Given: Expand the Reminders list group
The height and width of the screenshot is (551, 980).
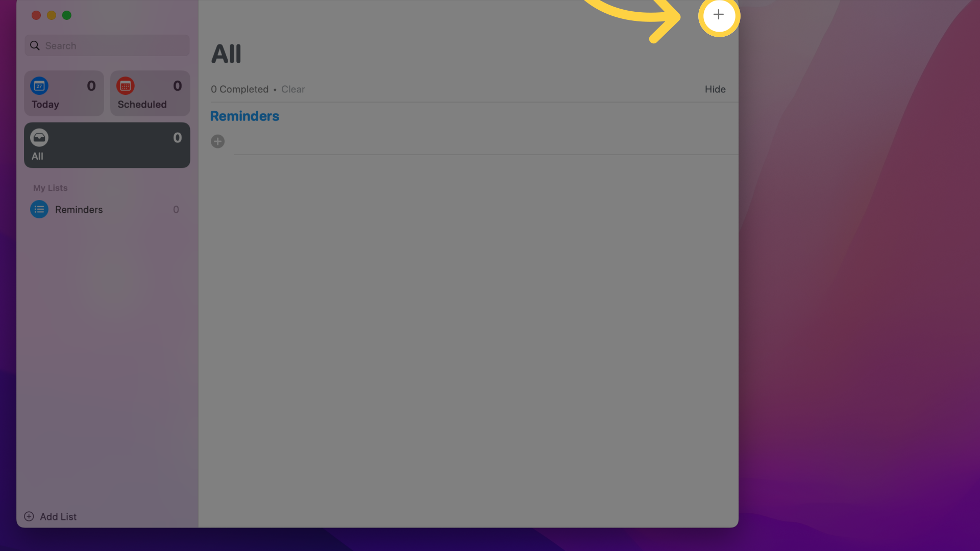Looking at the screenshot, I should [x=243, y=116].
